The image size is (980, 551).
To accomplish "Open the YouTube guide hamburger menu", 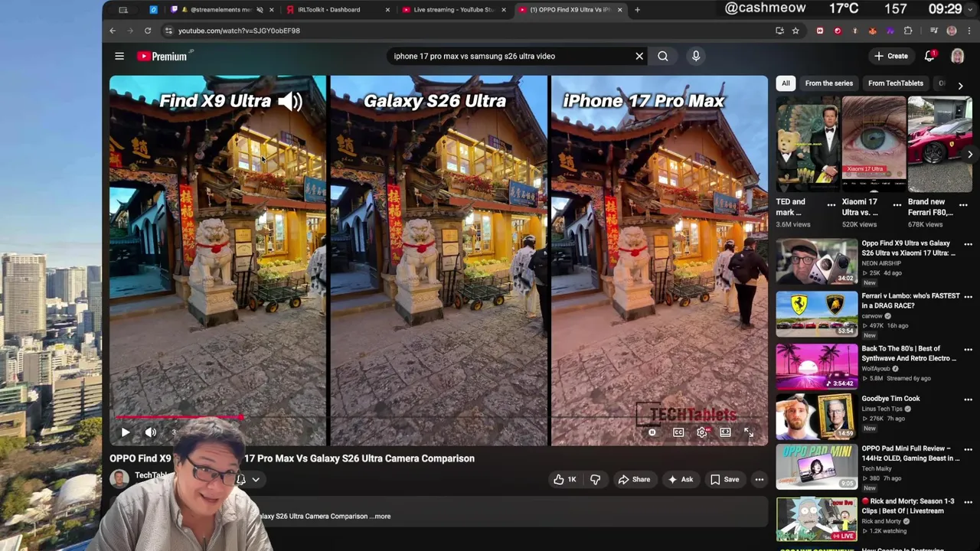I will [119, 56].
